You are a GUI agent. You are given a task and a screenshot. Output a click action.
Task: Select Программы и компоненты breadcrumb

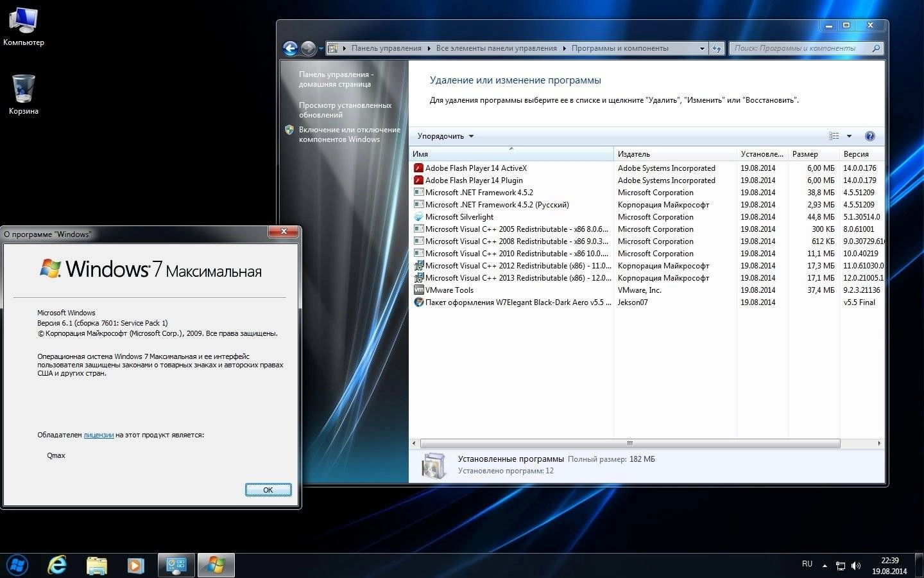coord(620,48)
